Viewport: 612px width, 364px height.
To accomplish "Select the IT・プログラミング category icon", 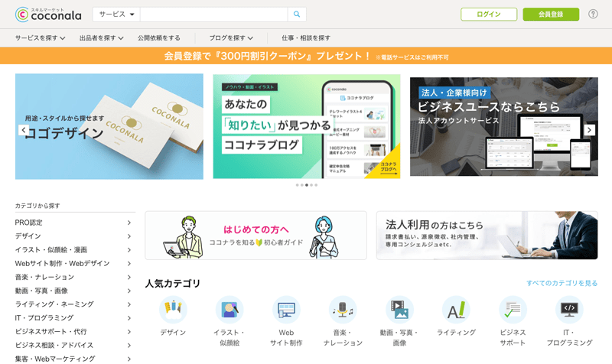I will coord(569,310).
